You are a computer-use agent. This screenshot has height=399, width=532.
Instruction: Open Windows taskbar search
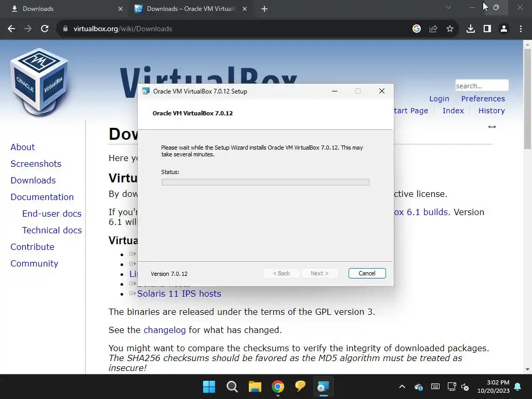pos(232,387)
